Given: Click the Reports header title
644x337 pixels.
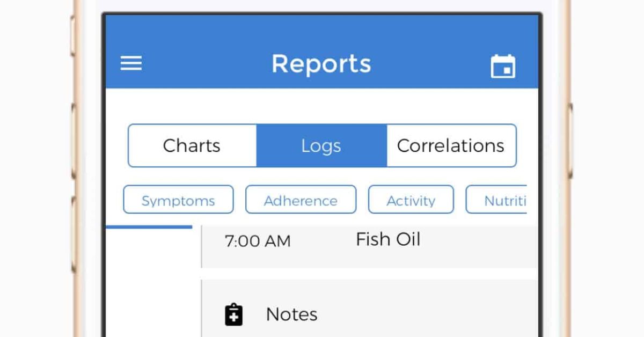Looking at the screenshot, I should tap(321, 64).
